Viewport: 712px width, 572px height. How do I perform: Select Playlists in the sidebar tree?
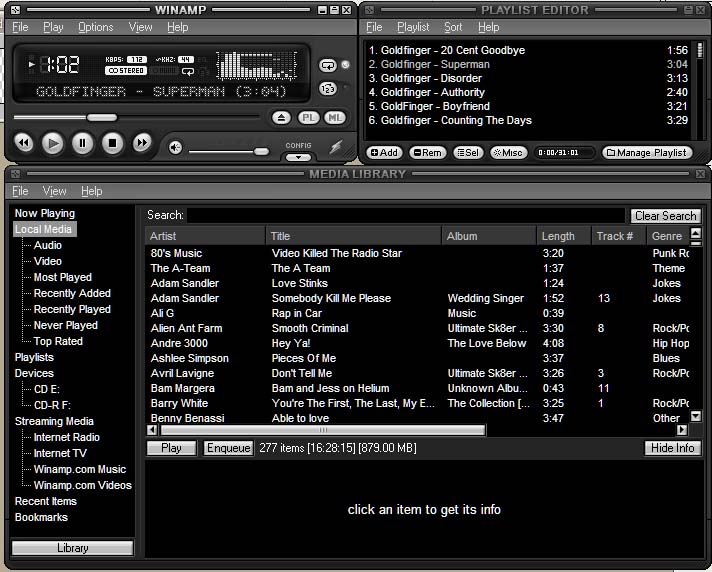(x=34, y=357)
